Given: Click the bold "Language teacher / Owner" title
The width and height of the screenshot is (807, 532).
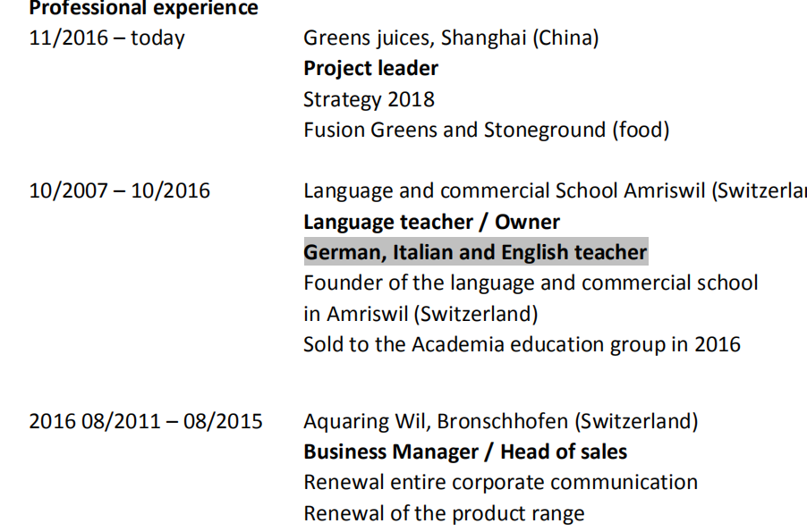Looking at the screenshot, I should (x=431, y=222).
